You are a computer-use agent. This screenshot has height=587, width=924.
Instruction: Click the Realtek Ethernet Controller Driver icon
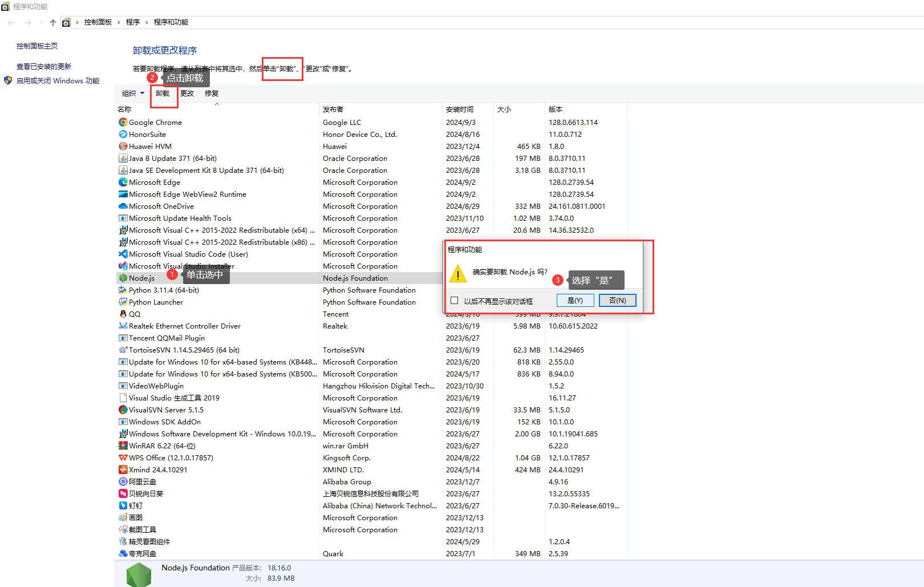(x=123, y=326)
